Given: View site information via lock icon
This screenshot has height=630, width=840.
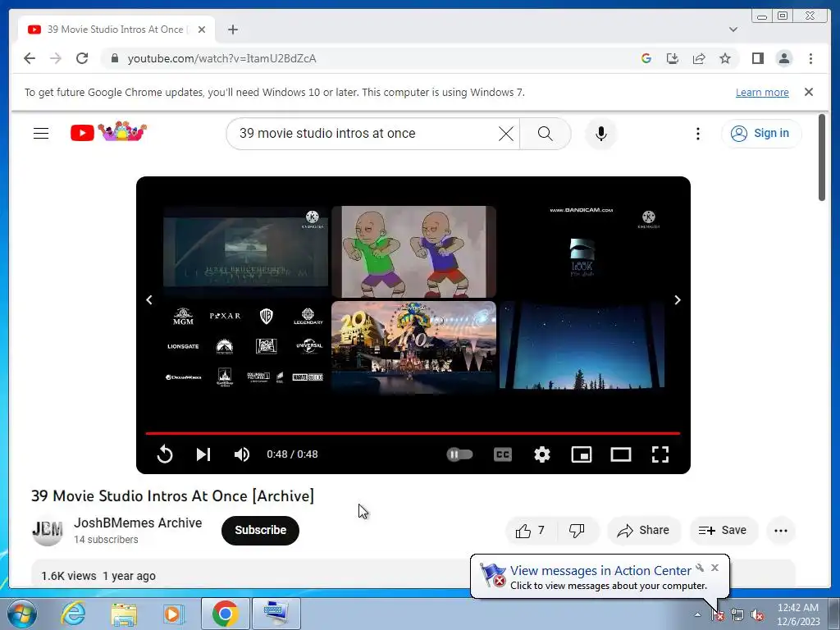Looking at the screenshot, I should (115, 58).
